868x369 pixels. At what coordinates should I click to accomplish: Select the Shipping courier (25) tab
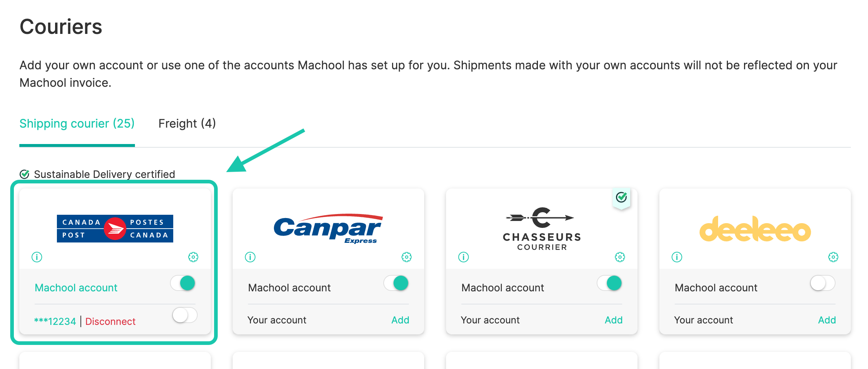click(77, 124)
